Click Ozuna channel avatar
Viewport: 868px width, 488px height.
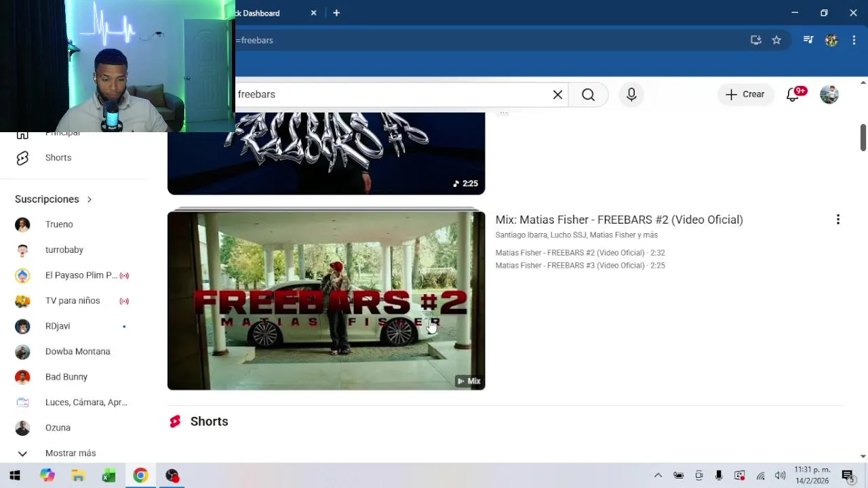click(x=22, y=428)
